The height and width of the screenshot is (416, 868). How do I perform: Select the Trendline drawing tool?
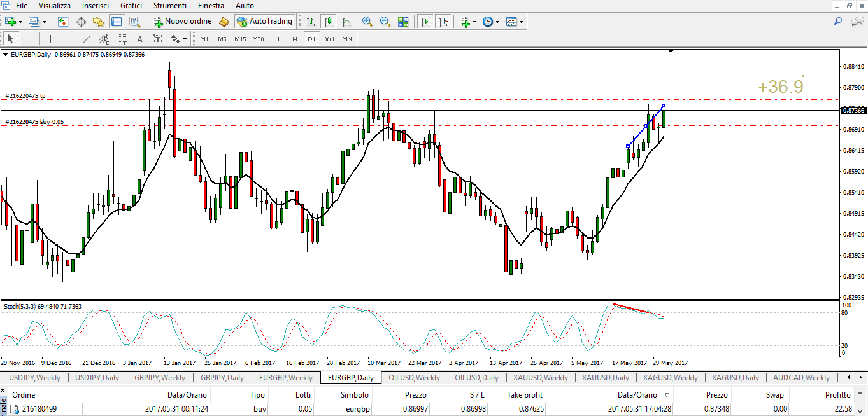click(87, 39)
